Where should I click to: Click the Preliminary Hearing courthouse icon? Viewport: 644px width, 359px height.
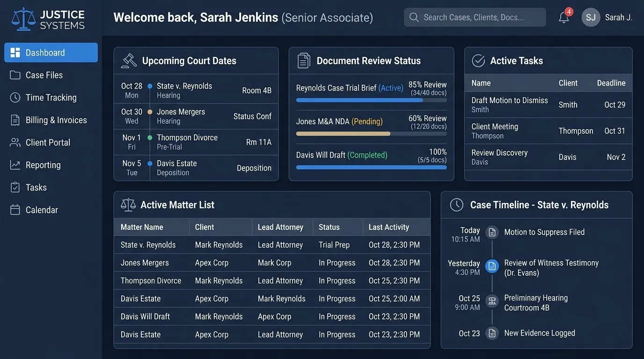[492, 301]
